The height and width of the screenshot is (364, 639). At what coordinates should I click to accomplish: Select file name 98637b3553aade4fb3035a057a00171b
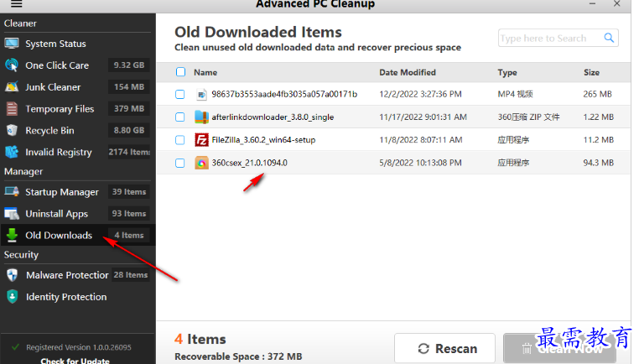coord(284,94)
